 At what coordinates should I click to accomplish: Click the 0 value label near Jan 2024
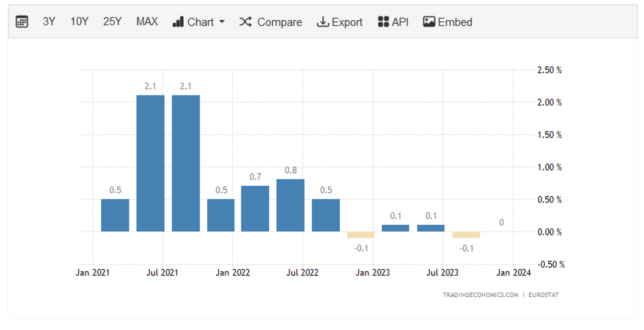point(501,222)
